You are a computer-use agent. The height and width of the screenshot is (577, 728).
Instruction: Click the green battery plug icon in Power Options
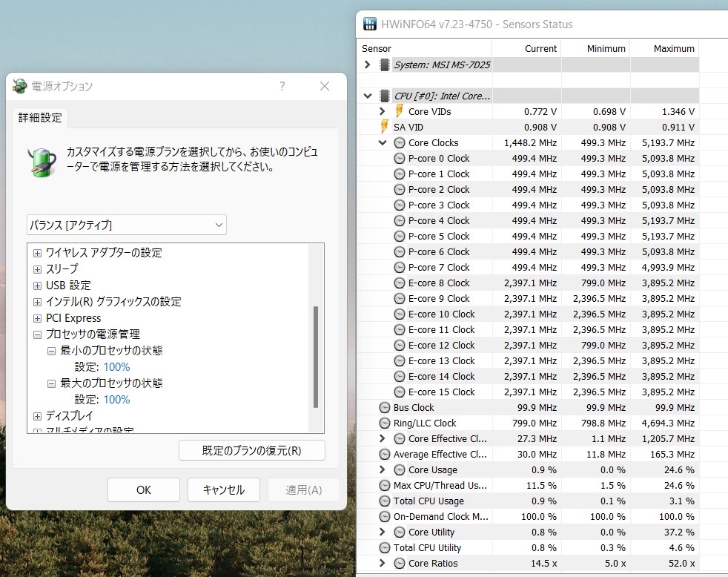(42, 162)
